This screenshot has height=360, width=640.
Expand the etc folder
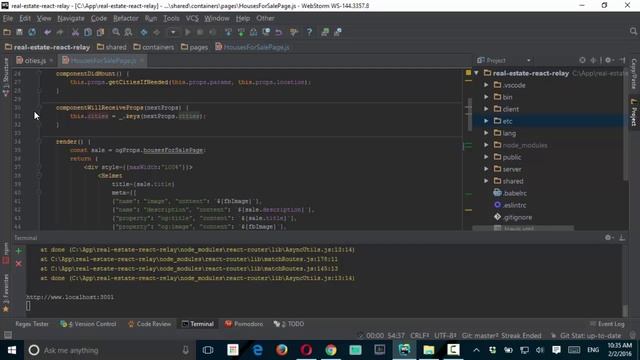pos(486,121)
